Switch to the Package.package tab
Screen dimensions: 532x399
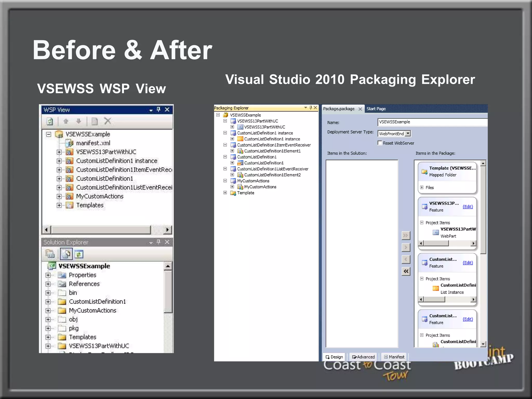338,109
